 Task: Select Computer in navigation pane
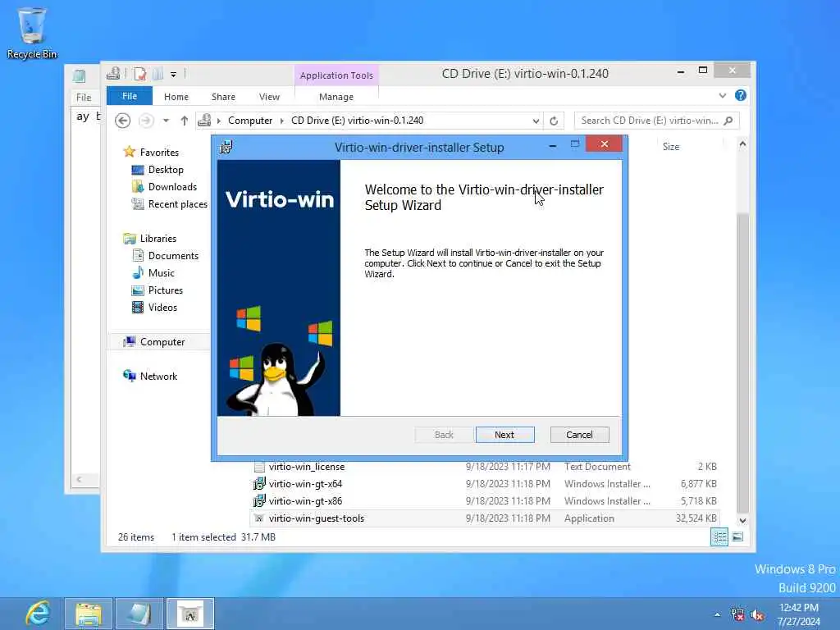coord(162,342)
